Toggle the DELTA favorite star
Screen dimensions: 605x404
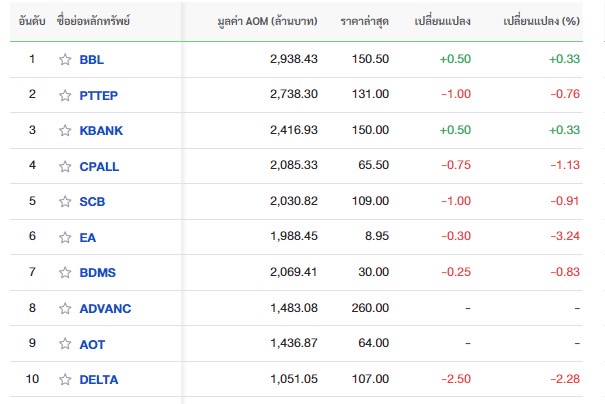tap(65, 379)
